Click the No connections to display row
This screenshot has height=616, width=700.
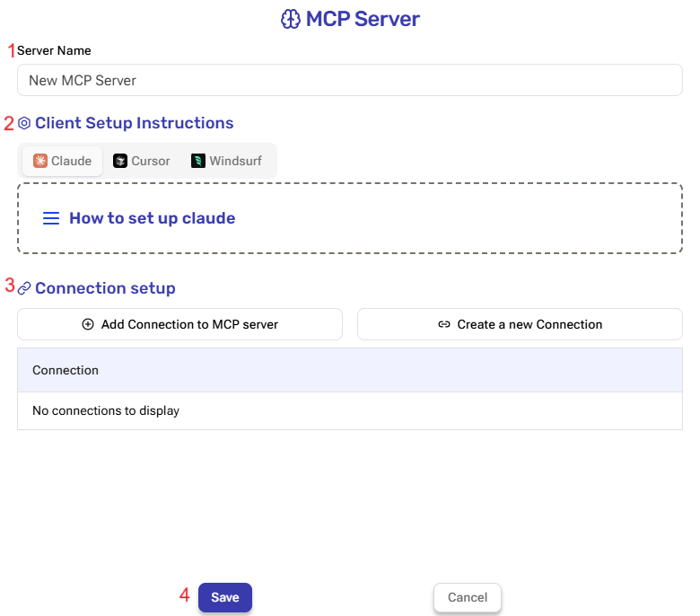[x=106, y=410]
